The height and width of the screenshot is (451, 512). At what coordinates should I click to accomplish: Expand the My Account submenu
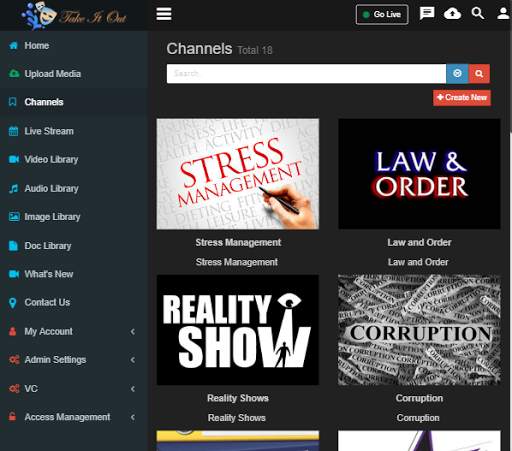tap(74, 331)
